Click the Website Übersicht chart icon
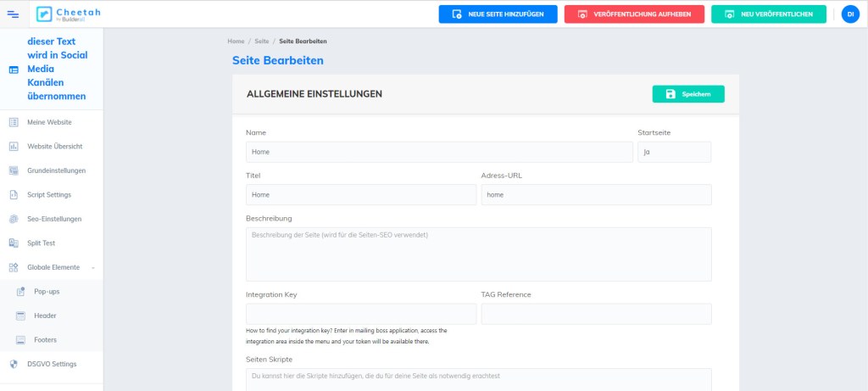This screenshot has width=868, height=391. [x=14, y=147]
